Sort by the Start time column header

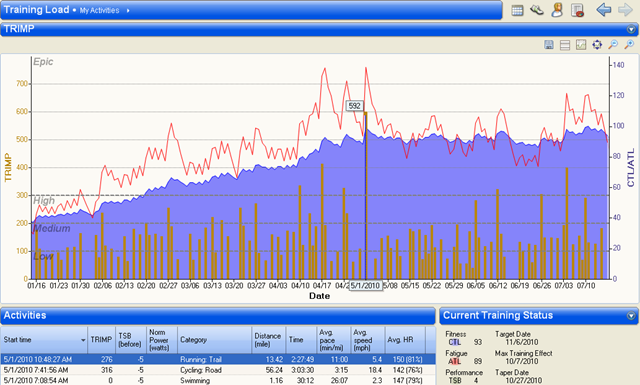[44, 340]
